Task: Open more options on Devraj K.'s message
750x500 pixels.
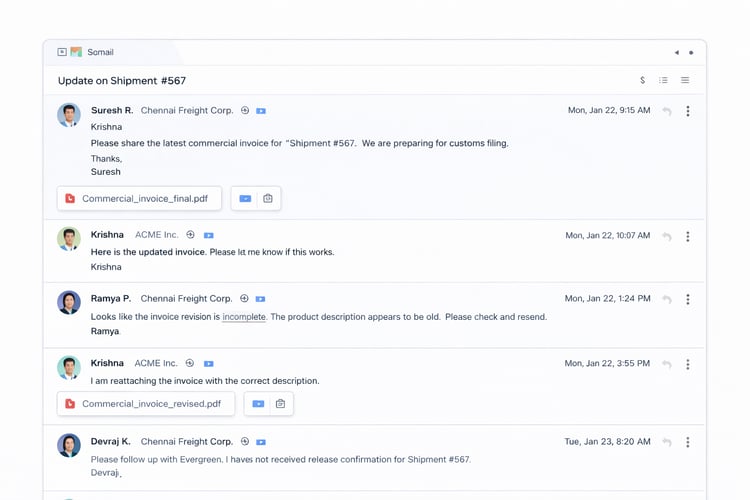Action: click(688, 442)
